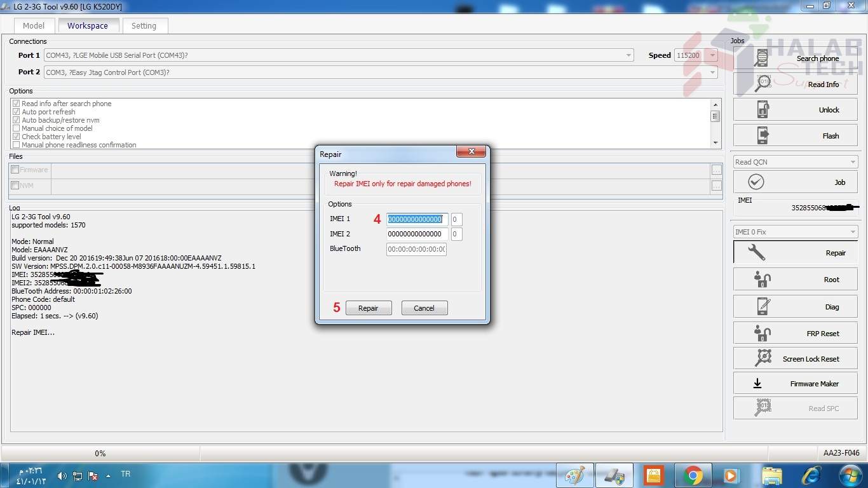Open the Paint palette taskbar icon
Screen dimensions: 868x488
pos(574,475)
